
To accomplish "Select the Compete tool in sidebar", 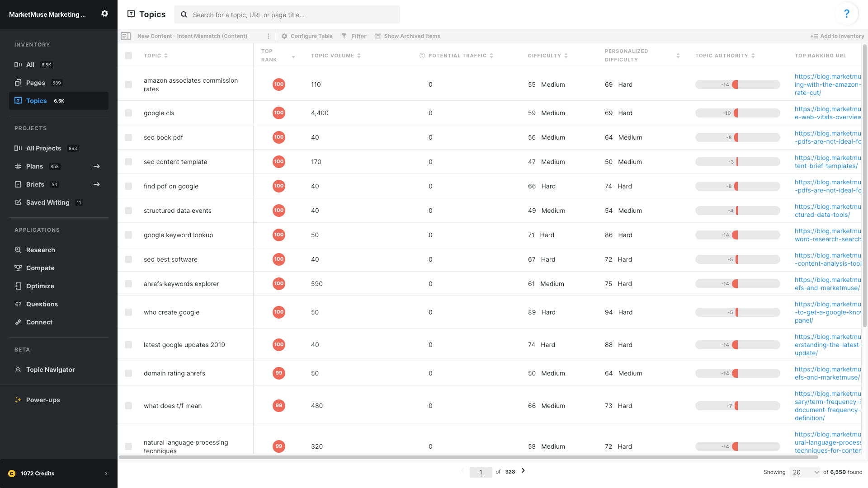I will [x=40, y=267].
